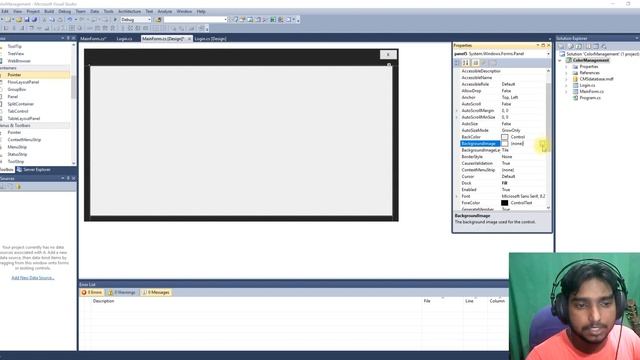Select ContextMenuStrip in the Toolbox

tap(24, 140)
